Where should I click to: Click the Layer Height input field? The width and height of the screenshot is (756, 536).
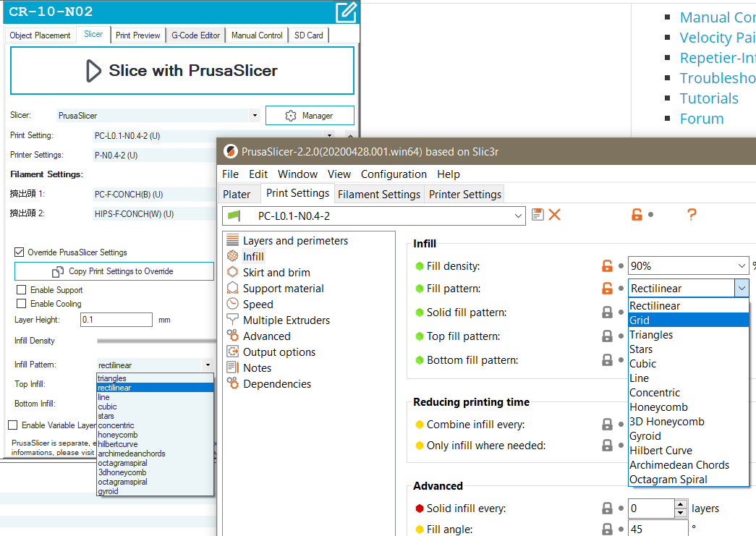click(x=116, y=320)
